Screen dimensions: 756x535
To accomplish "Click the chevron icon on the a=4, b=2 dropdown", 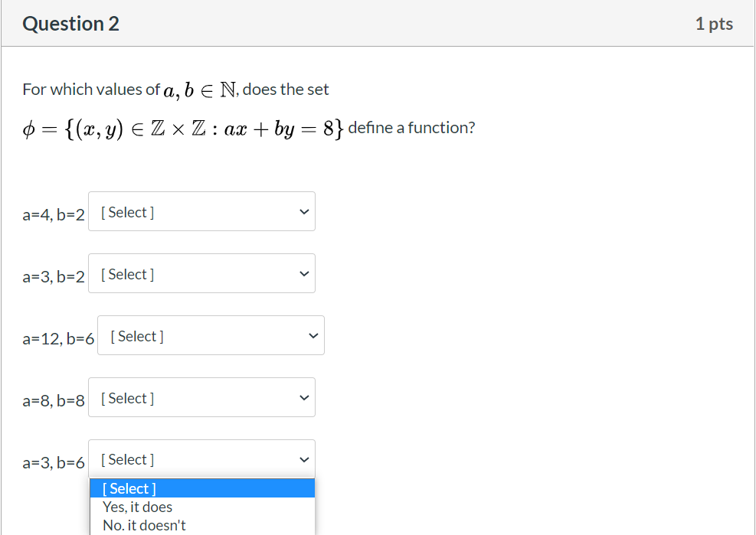I will pos(303,211).
